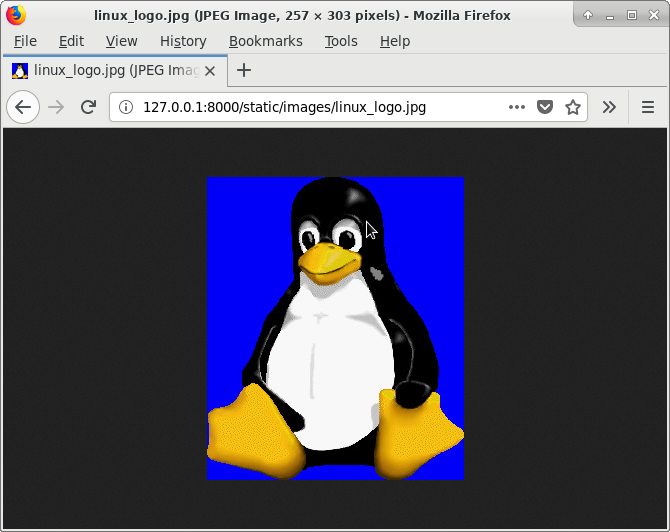
Task: Open the Help menu
Action: [395, 41]
